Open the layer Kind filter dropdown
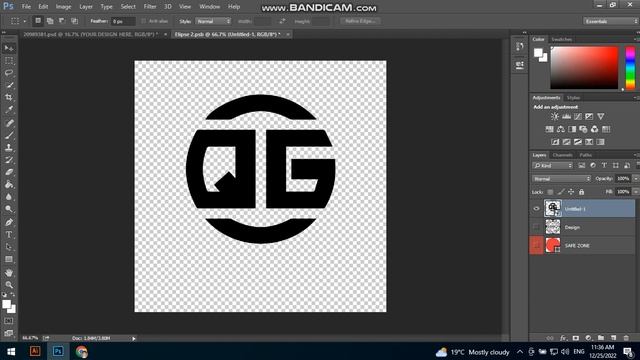 (x=552, y=165)
